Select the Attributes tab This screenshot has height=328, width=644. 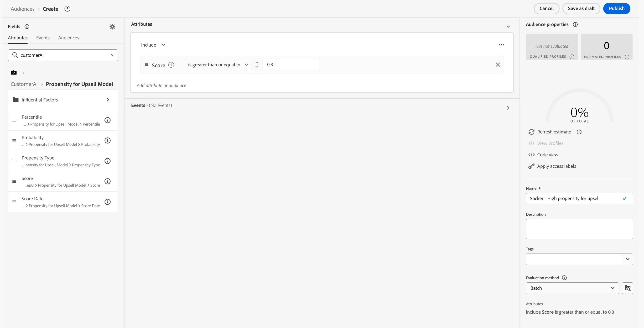18,38
